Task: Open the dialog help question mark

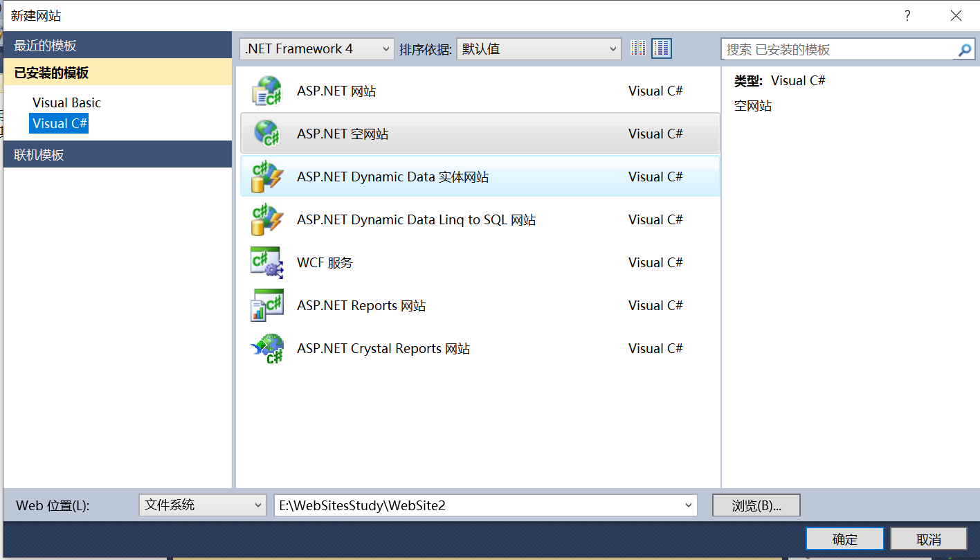Action: (907, 15)
